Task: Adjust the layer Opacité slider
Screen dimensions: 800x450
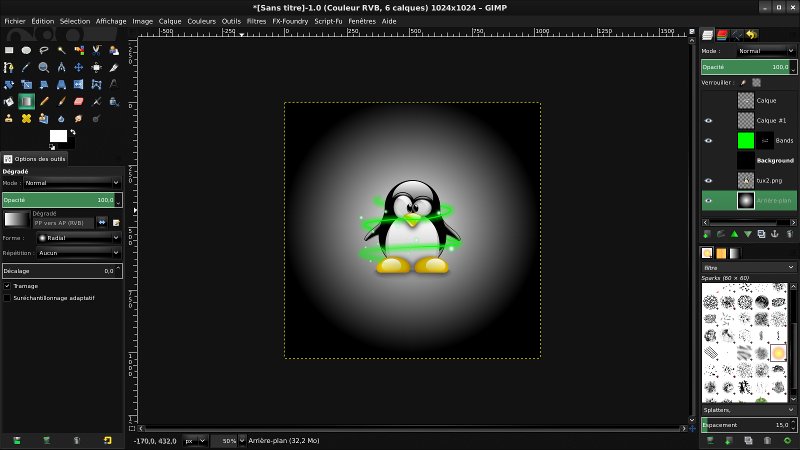Action: tap(749, 67)
